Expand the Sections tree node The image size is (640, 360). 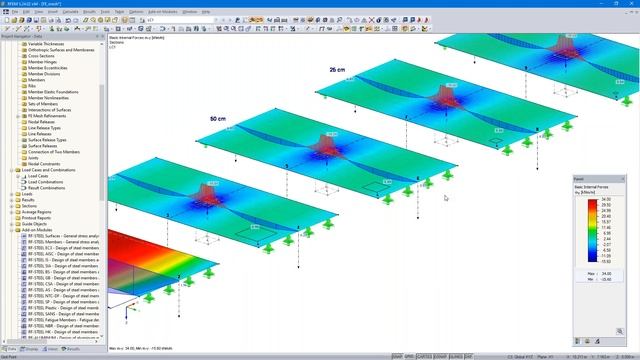[x=12, y=206]
